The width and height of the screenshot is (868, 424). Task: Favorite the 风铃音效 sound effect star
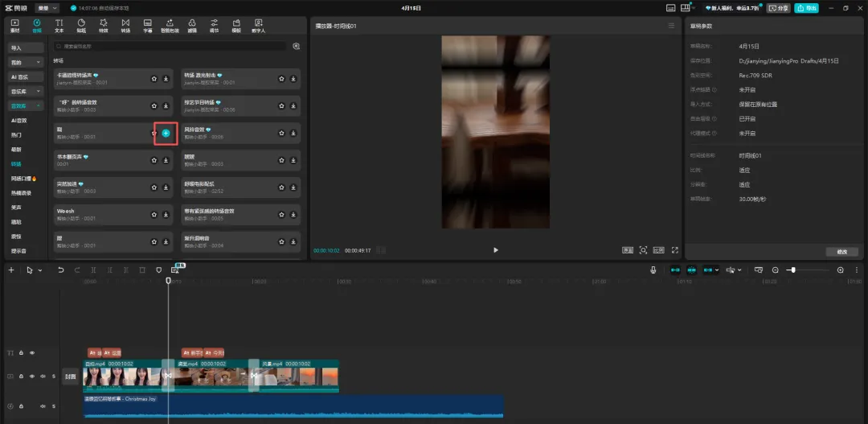(281, 133)
